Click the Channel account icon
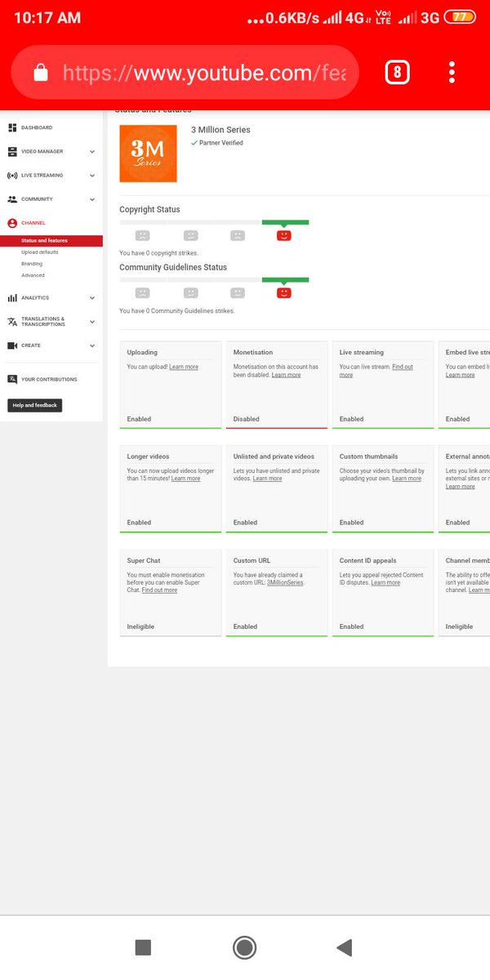The image size is (490, 980). point(12,223)
